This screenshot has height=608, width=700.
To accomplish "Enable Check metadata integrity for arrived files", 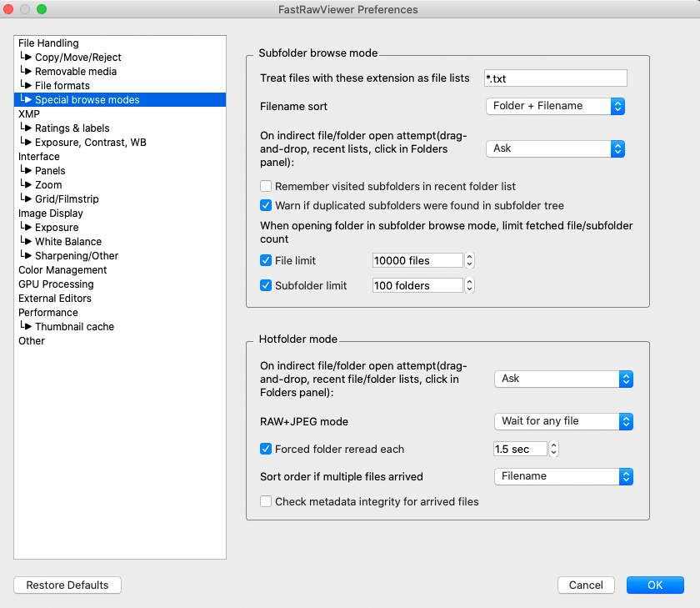I will (267, 501).
